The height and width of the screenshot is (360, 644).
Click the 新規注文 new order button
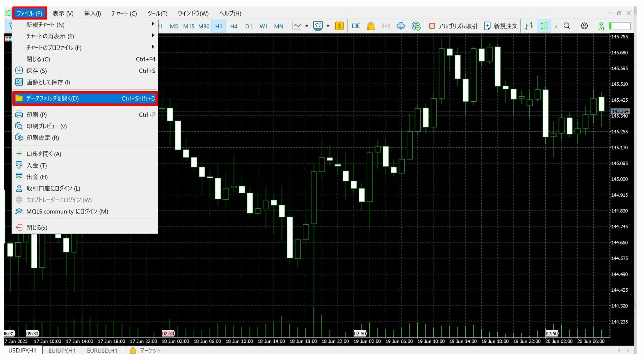coord(501,26)
